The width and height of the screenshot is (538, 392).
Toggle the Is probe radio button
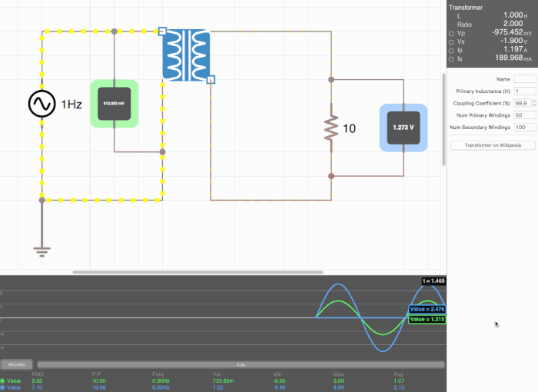tap(451, 58)
